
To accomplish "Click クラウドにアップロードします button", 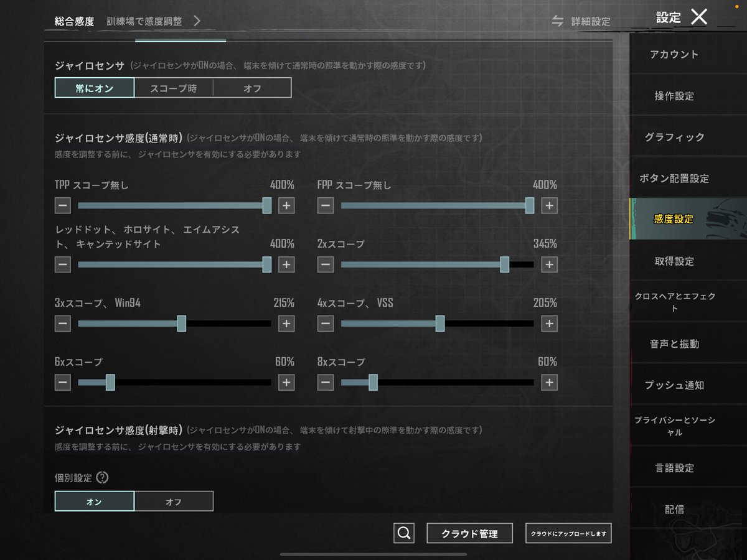I will (568, 533).
